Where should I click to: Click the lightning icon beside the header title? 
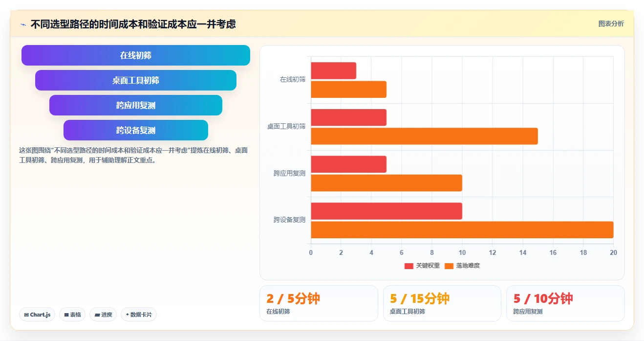23,24
